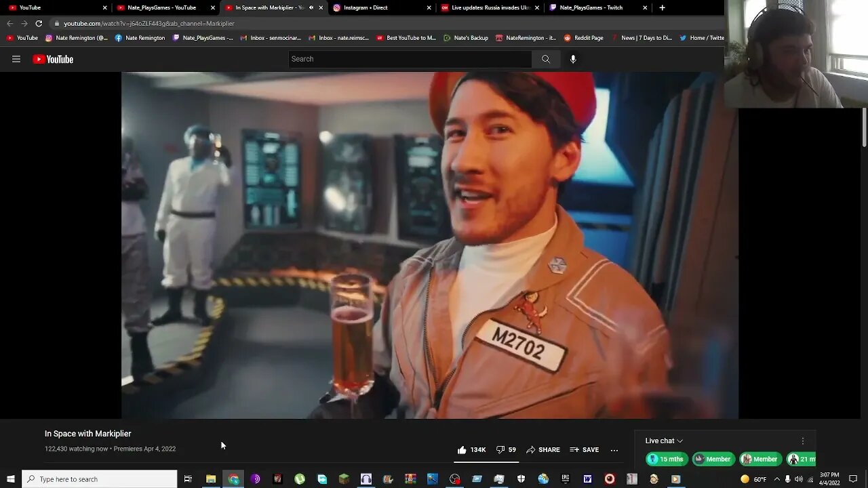
Task: Click the video player to pause
Action: [x=429, y=245]
